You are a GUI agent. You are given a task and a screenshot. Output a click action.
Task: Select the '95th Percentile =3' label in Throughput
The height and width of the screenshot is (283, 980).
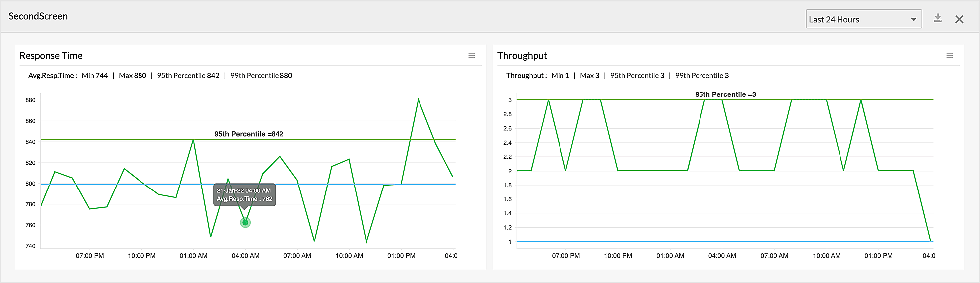725,94
